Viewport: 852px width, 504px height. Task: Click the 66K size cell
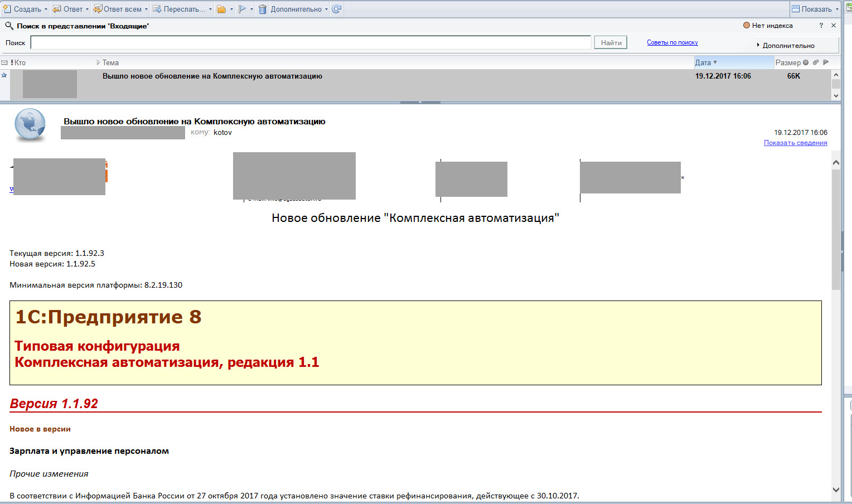click(793, 76)
